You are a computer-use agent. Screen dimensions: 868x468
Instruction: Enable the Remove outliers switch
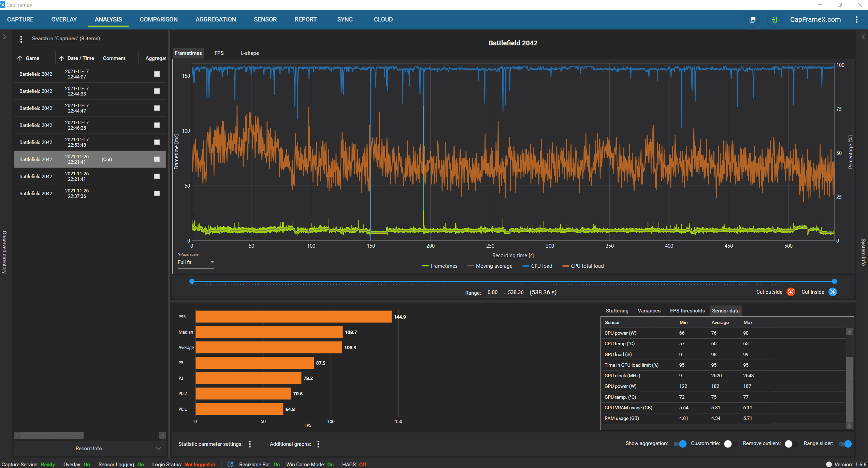coord(791,444)
